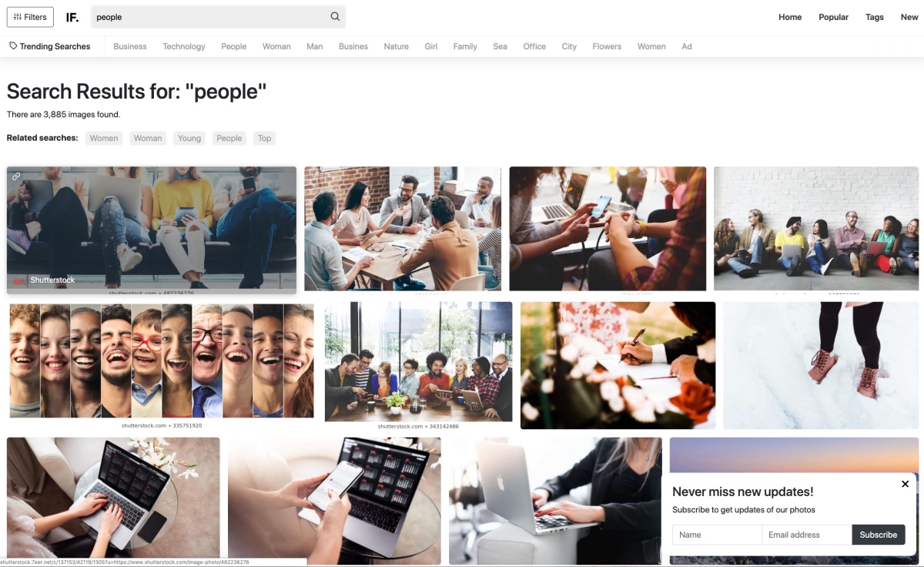The height and width of the screenshot is (567, 924).
Task: Close the subscribe popup with X
Action: click(x=906, y=484)
